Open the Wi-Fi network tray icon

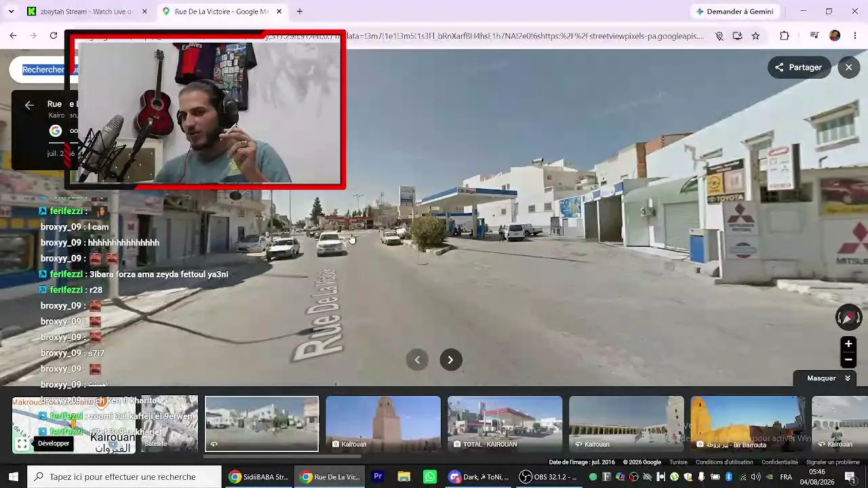coord(743,477)
